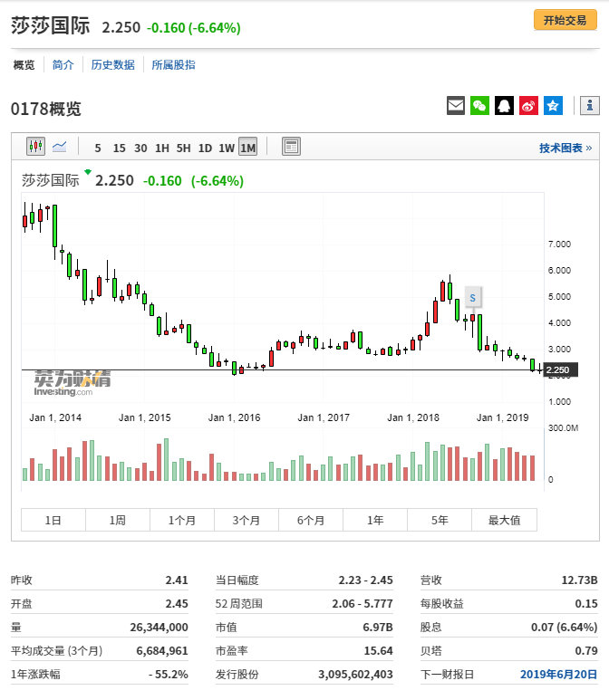Set chart range to 1周
609x700 pixels.
(x=118, y=520)
